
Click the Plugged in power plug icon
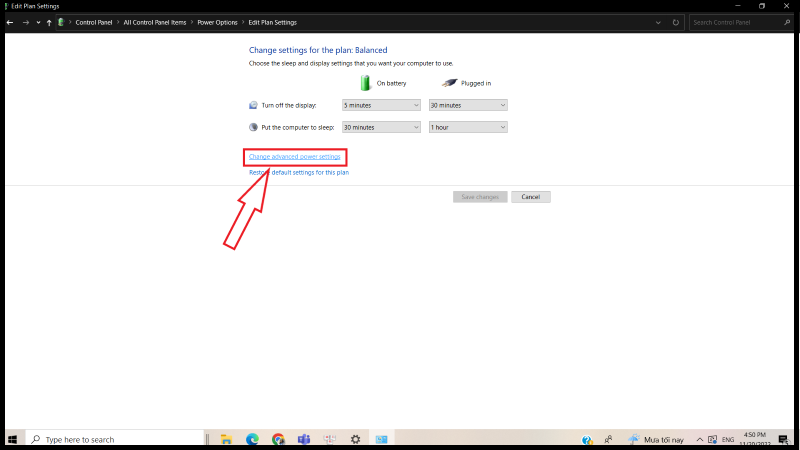pos(449,83)
